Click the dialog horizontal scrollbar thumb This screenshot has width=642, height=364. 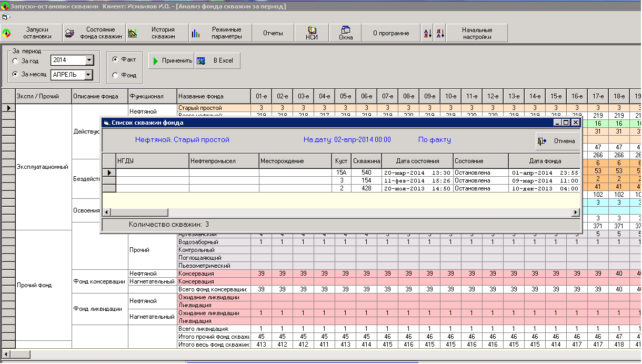pos(139,212)
